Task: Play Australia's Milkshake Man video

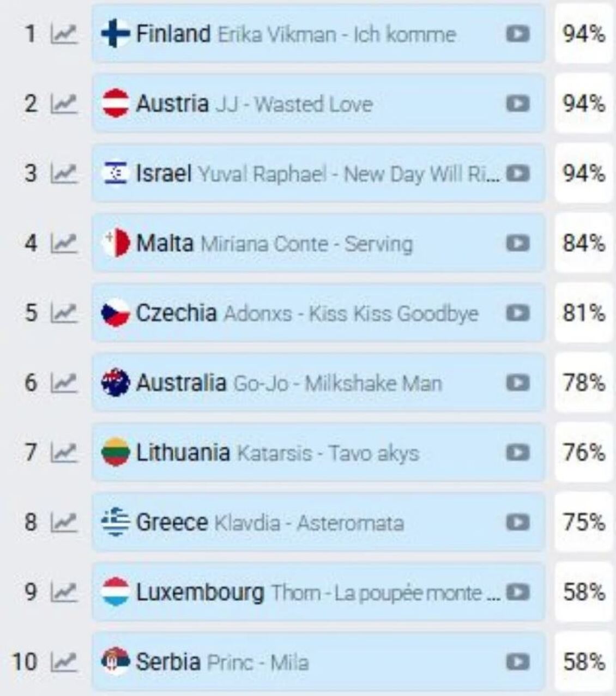Action: pos(517,383)
